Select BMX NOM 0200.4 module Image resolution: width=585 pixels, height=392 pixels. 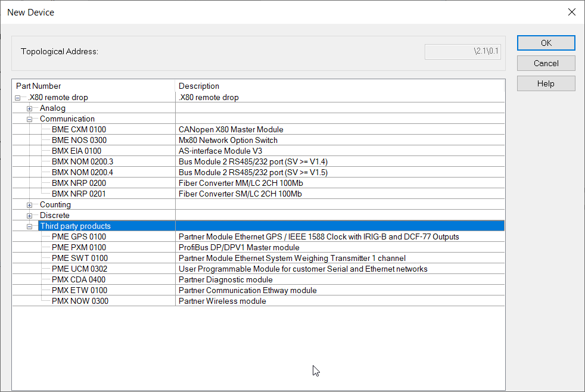pos(82,172)
